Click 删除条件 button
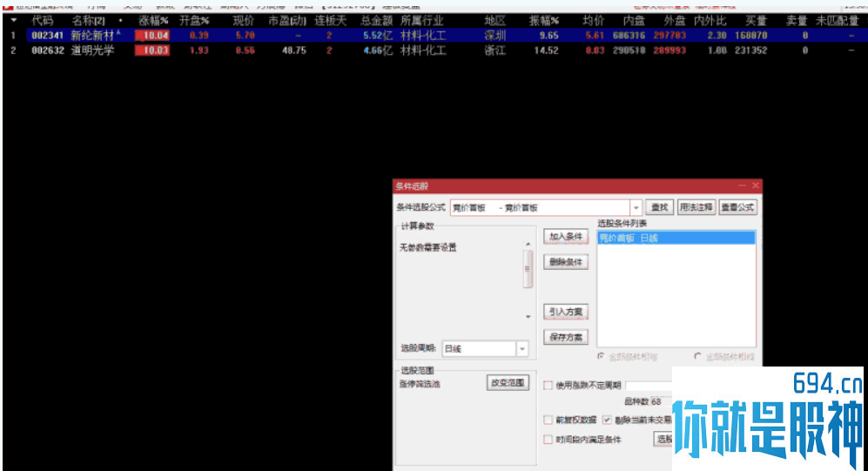The width and height of the screenshot is (868, 471). 566,262
